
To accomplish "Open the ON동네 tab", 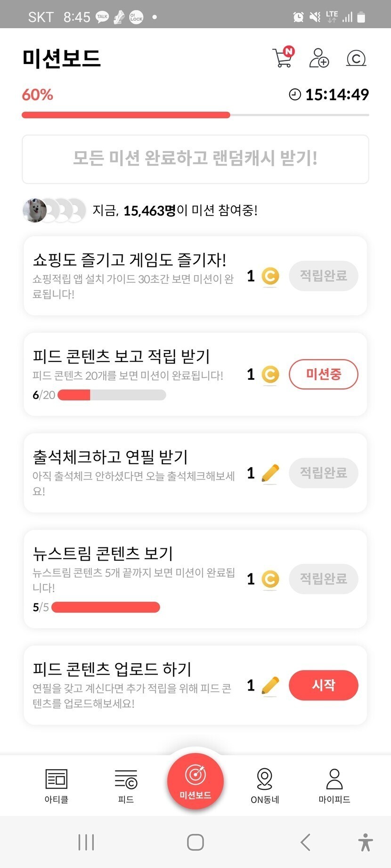I will click(x=265, y=786).
